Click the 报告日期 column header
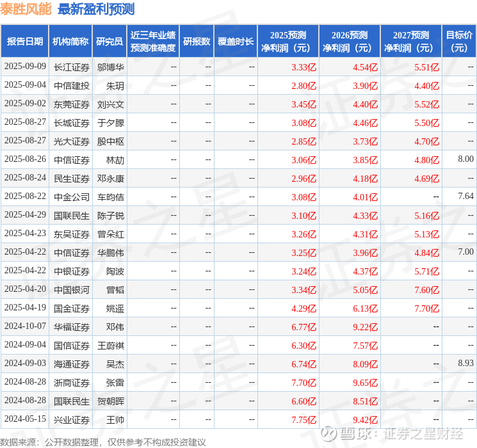 24,41
